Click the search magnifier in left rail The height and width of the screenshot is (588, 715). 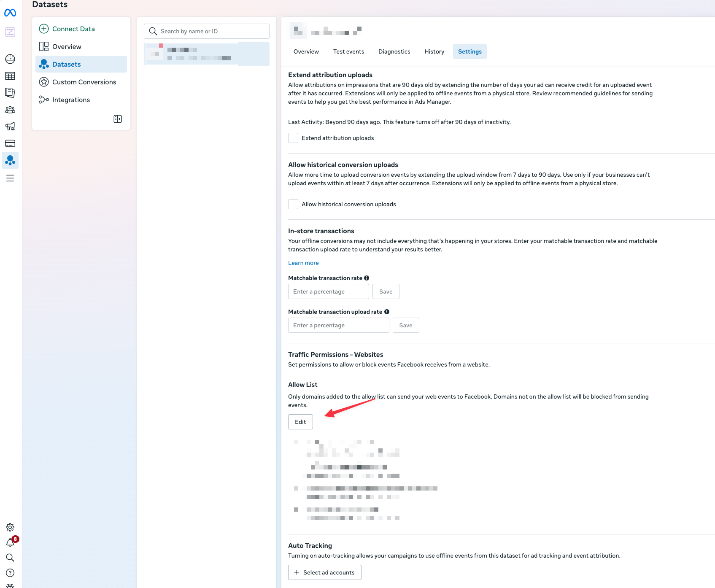(10, 558)
